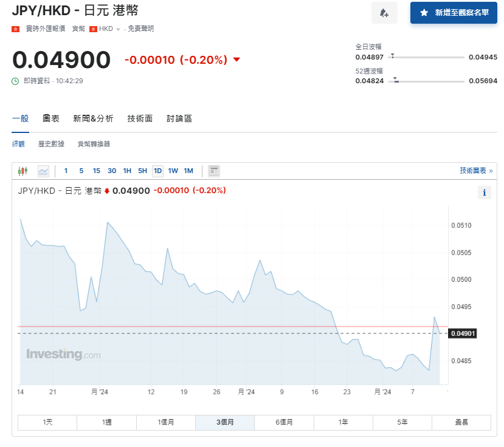Select the 15 minute chart interval
The width and height of the screenshot is (504, 447).
click(97, 171)
